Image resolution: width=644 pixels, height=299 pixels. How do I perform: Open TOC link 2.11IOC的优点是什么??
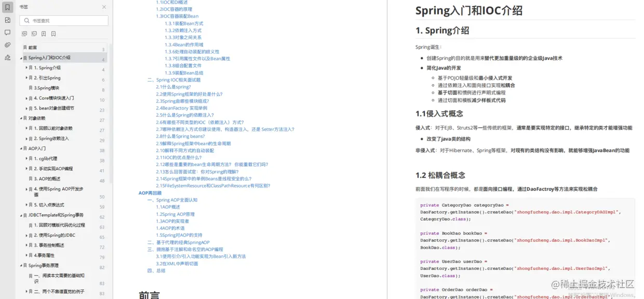pos(179,157)
